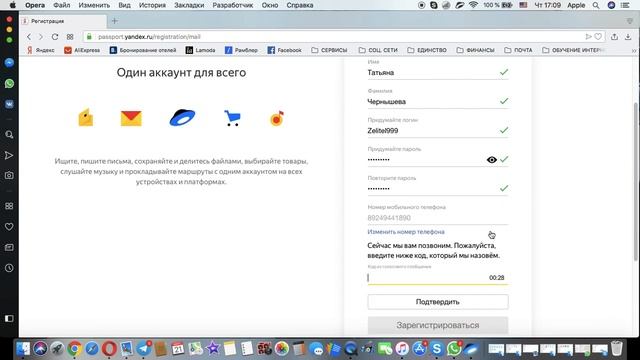This screenshot has height=360, width=640.
Task: Open the История menu
Action: (x=152, y=5)
